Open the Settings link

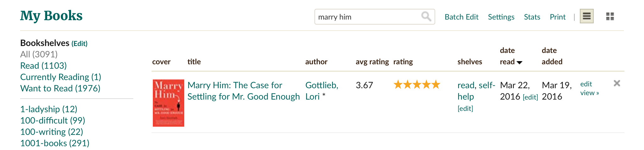501,17
